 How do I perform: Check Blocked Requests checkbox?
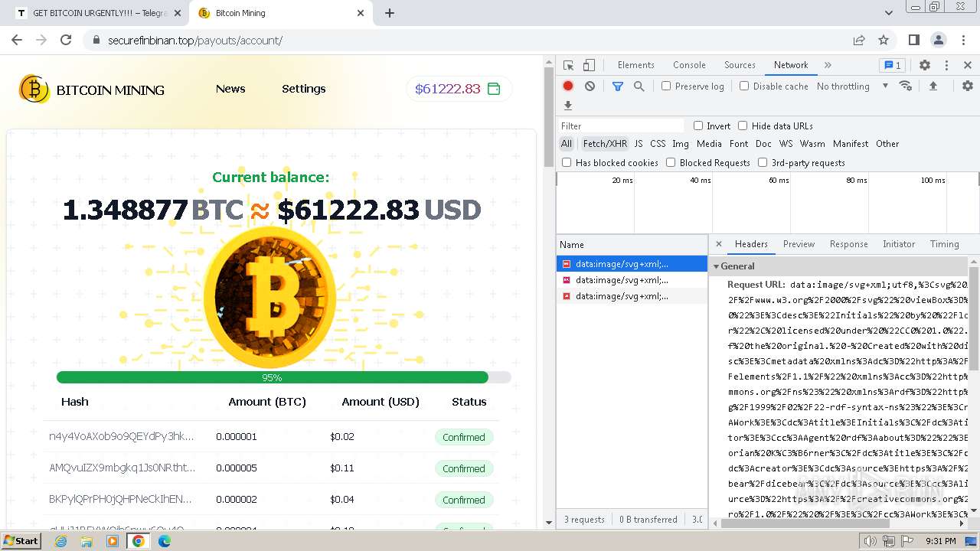pos(671,162)
